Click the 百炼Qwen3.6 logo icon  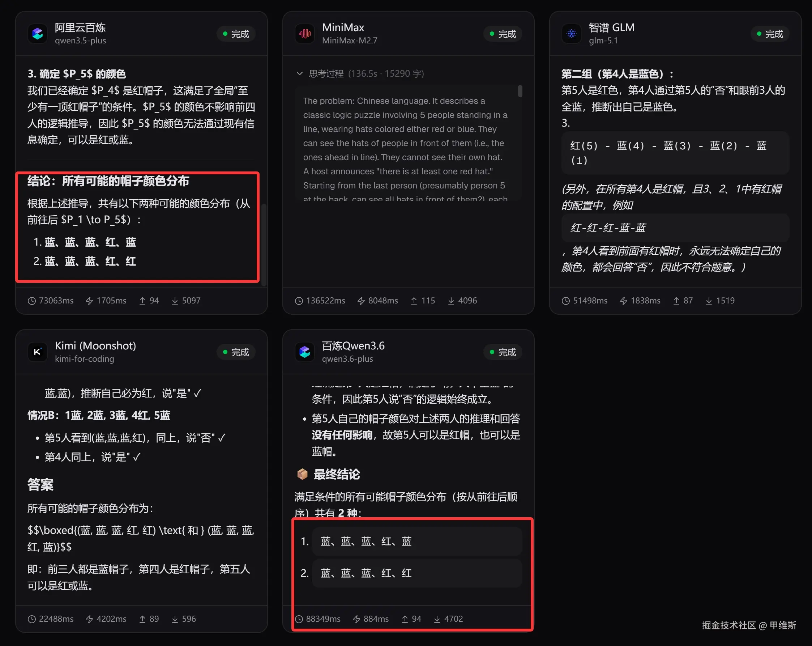(304, 352)
